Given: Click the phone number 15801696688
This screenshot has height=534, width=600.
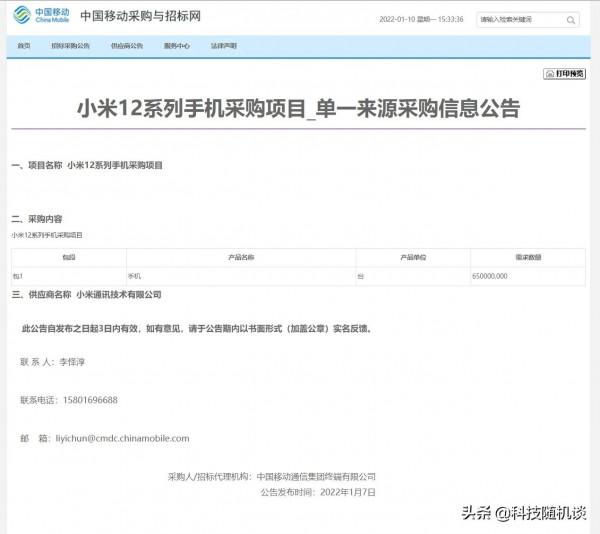Looking at the screenshot, I should point(90,400).
